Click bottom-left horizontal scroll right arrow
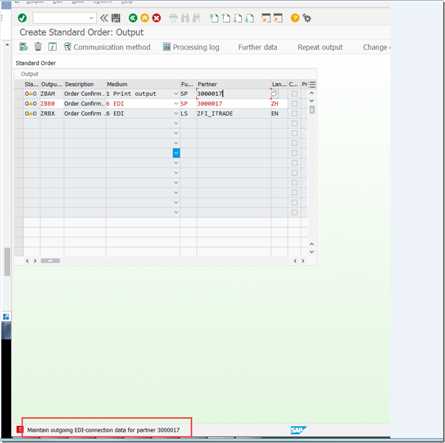The height and width of the screenshot is (443, 445). click(x=35, y=261)
